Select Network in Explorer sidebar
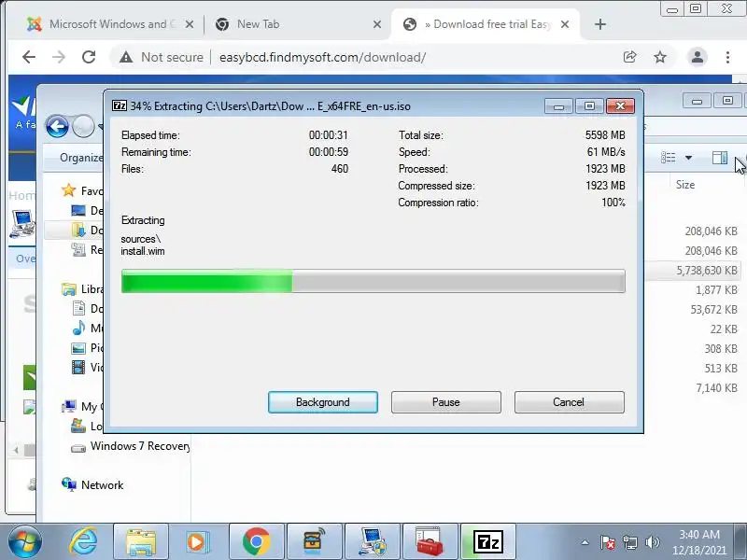Screen dimensions: 747x560 [x=92, y=484]
